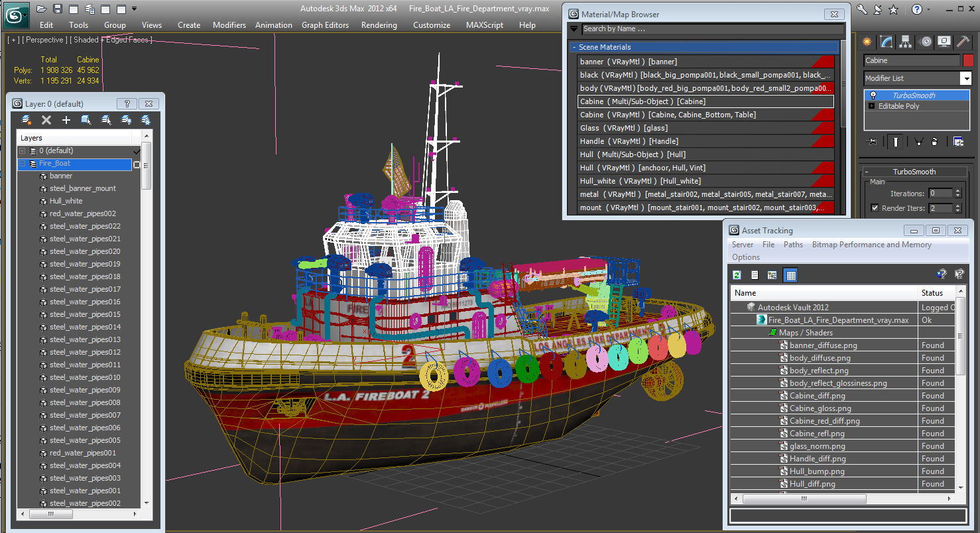Toggle the Fire_Boat layer checkbox
Screen dimensions: 980x533
pyautogui.click(x=137, y=164)
